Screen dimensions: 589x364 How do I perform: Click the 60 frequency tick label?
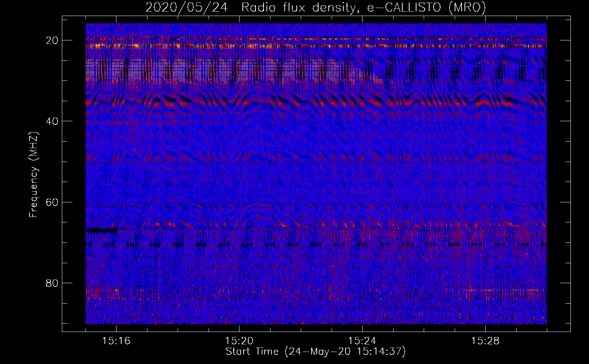pyautogui.click(x=52, y=202)
